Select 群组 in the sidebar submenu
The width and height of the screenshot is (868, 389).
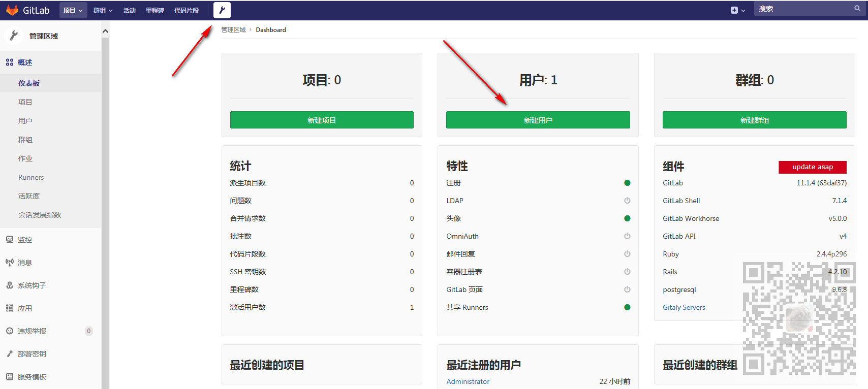[x=25, y=140]
